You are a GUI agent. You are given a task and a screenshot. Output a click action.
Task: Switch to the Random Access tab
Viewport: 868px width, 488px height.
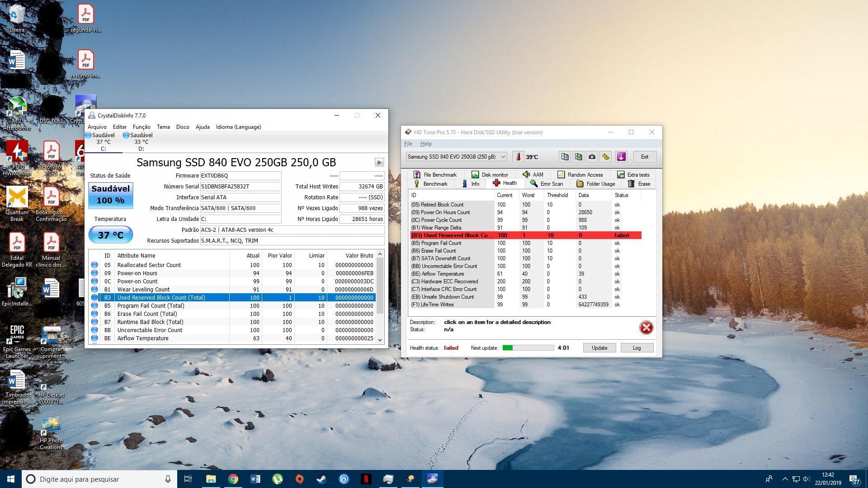point(580,175)
